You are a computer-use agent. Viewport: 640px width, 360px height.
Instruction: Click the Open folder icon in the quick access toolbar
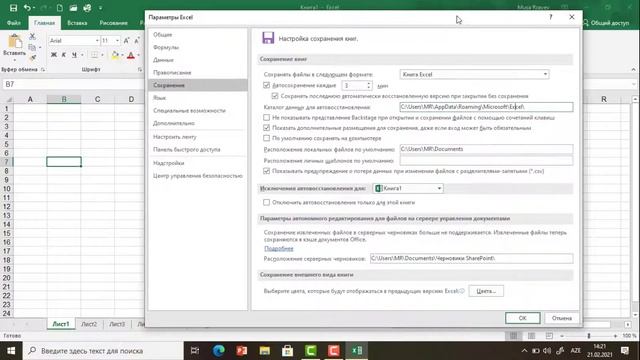coord(73,8)
